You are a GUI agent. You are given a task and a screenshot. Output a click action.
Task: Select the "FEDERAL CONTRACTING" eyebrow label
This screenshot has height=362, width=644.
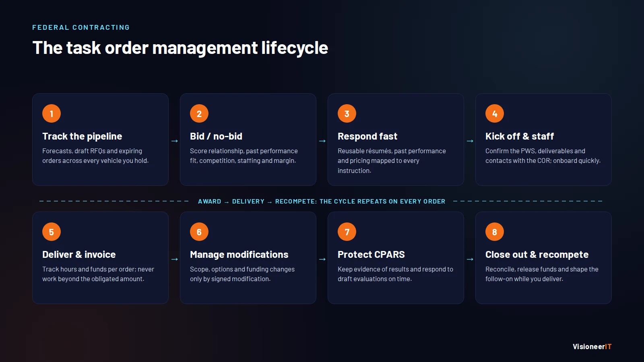pyautogui.click(x=81, y=27)
